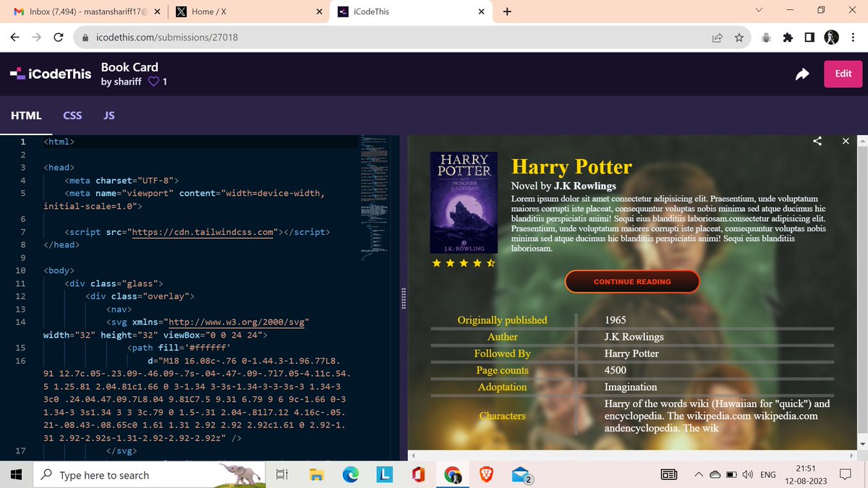Share the submission using the arrow icon

[x=802, y=74]
